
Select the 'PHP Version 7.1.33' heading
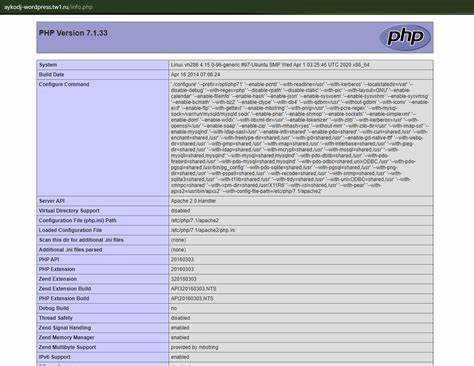73,33
